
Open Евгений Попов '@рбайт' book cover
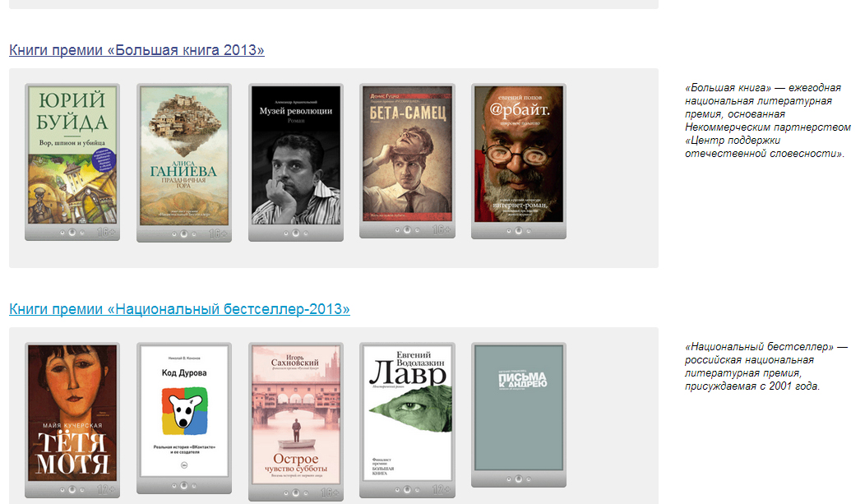tap(519, 161)
